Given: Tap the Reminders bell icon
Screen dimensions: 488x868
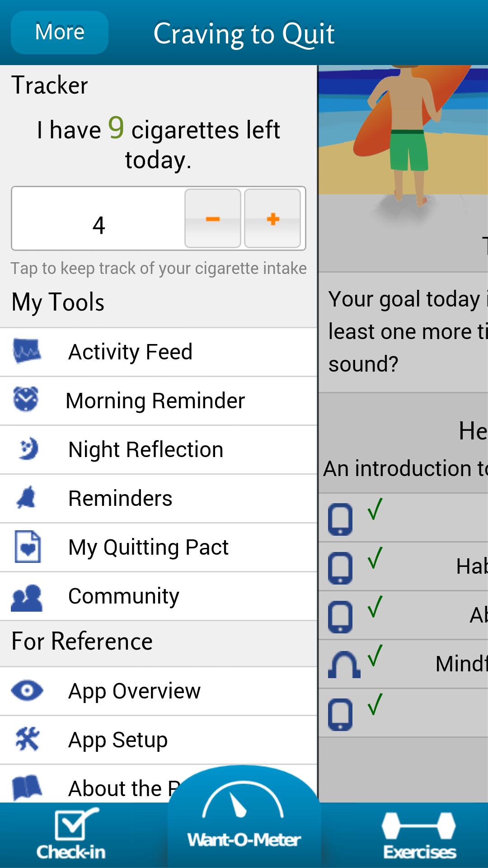Looking at the screenshot, I should 26,498.
